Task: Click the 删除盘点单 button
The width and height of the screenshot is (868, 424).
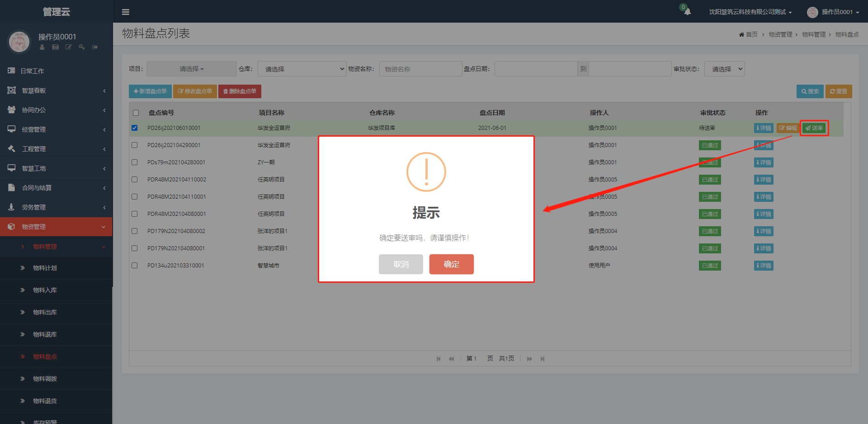Action: click(240, 91)
